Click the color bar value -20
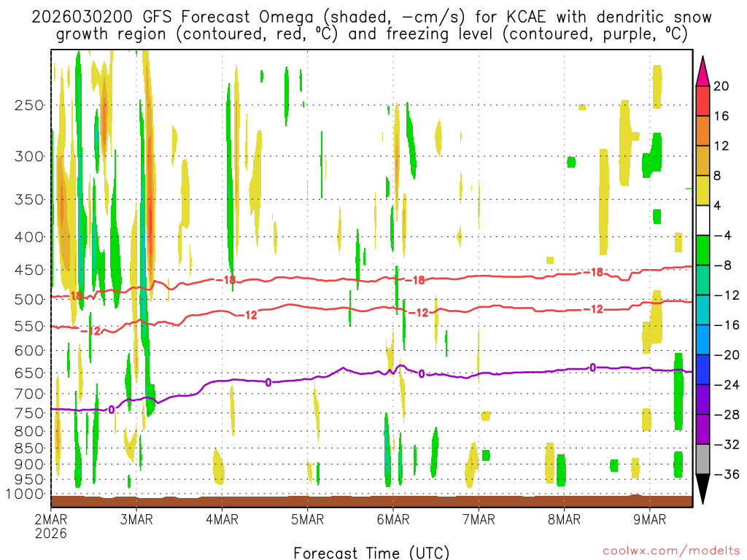This screenshot has height=560, width=747. pyautogui.click(x=727, y=355)
